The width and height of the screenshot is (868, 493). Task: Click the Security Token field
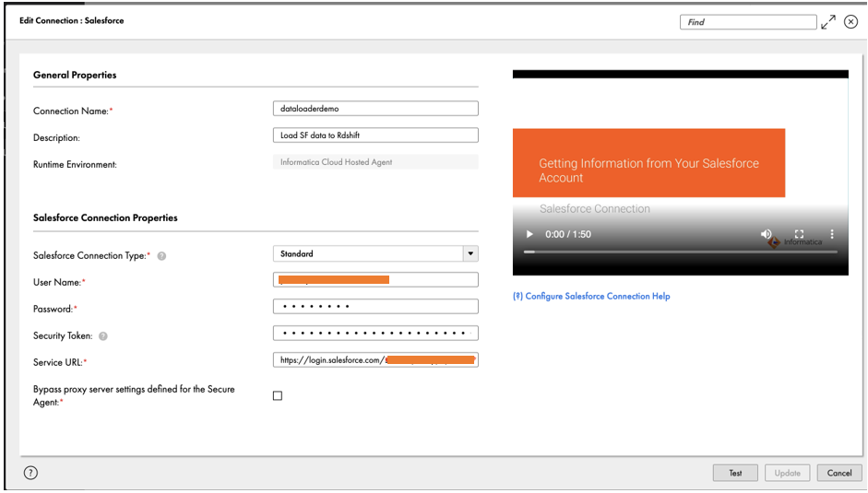pyautogui.click(x=375, y=333)
